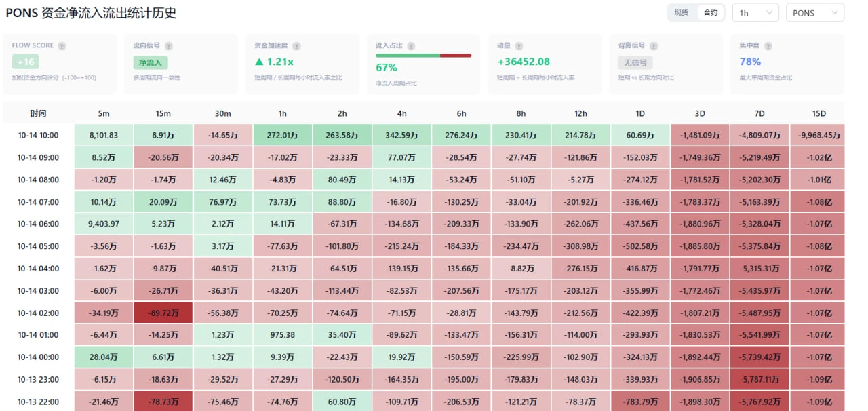Open the help icon beside 背离信号
Viewport: 868px width, 411px height.
654,46
